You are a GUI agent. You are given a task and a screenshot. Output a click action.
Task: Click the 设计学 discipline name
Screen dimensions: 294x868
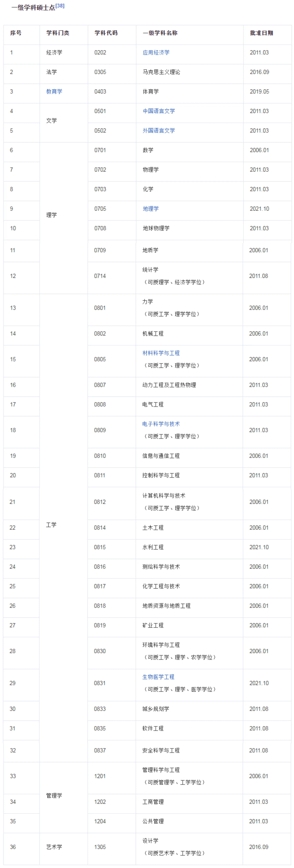[x=150, y=840]
